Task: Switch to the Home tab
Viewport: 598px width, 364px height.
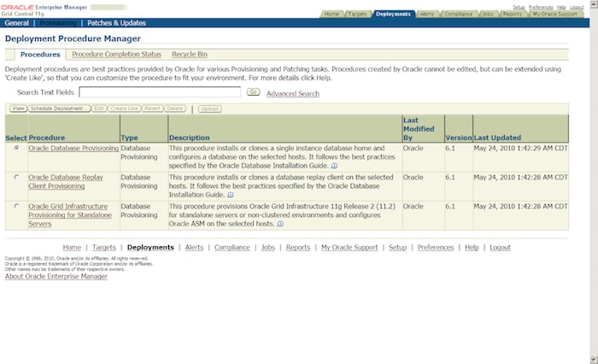Action: tap(331, 15)
